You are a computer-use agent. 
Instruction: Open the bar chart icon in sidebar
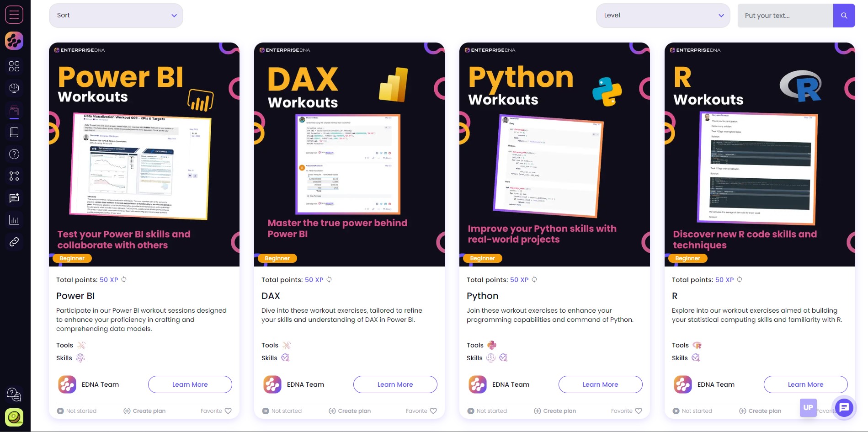[x=14, y=220]
